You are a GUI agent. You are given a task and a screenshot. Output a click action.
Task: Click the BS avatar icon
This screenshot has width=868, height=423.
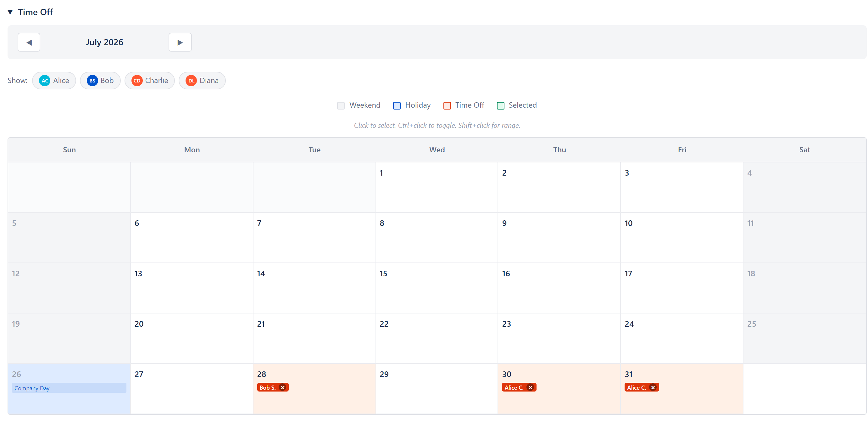pos(92,81)
